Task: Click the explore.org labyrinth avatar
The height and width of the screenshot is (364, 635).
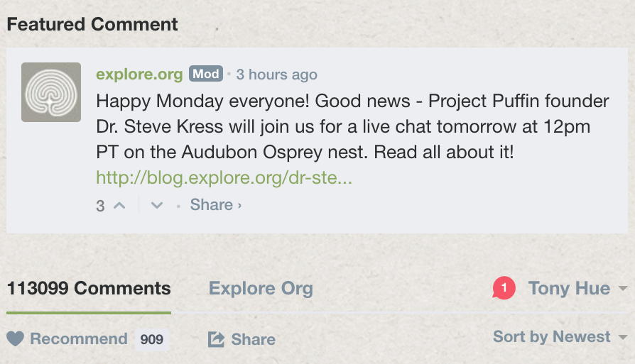Action: tap(50, 92)
